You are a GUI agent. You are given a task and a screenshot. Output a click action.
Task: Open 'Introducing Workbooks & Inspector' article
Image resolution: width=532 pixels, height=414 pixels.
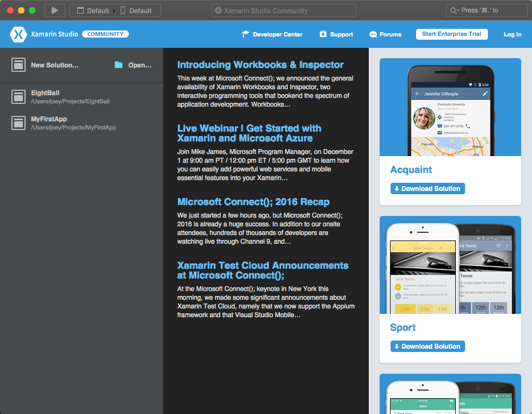click(260, 65)
